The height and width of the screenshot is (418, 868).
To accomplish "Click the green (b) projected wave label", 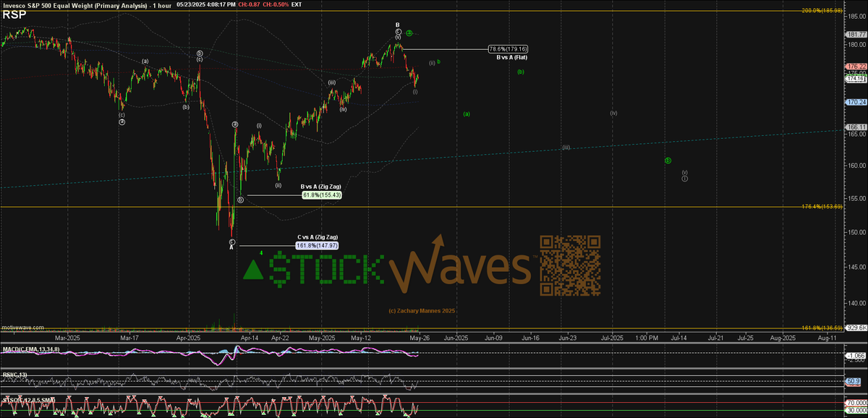I will tap(521, 72).
